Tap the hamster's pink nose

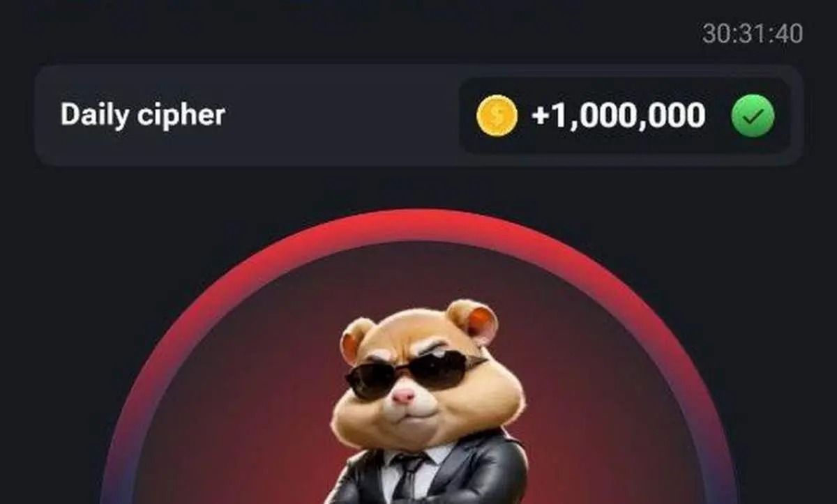point(402,396)
